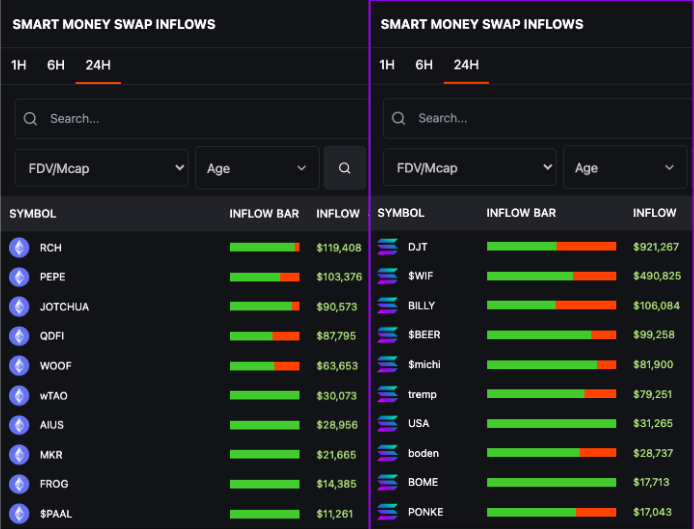Click the Ethereum icon beside QDFI
This screenshot has height=529, width=694.
[x=19, y=336]
